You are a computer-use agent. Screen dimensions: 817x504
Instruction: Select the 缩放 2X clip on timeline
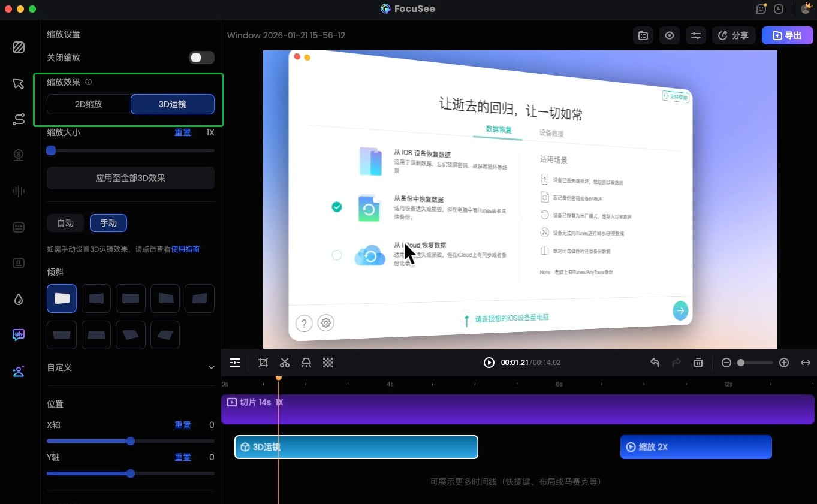[696, 447]
